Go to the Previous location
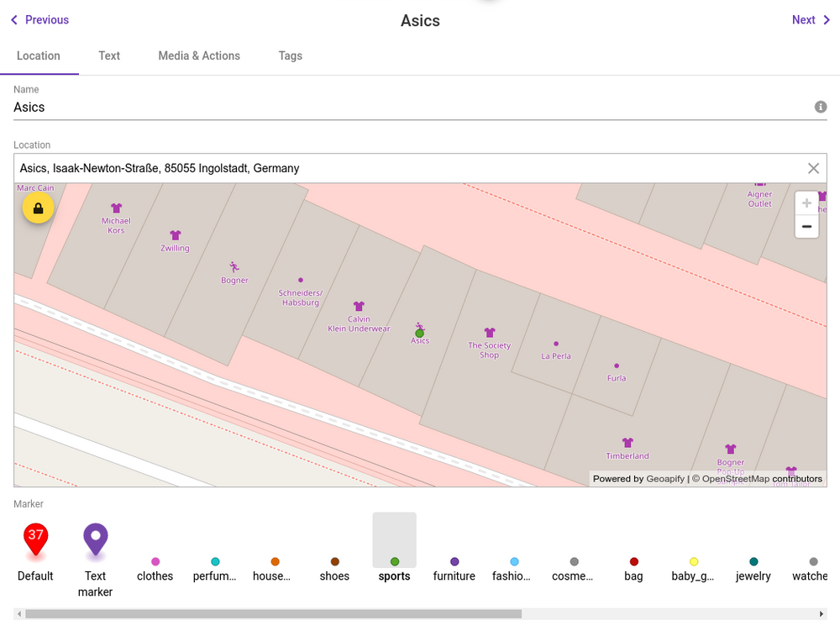Screen dimensions: 840x631 click(x=39, y=20)
